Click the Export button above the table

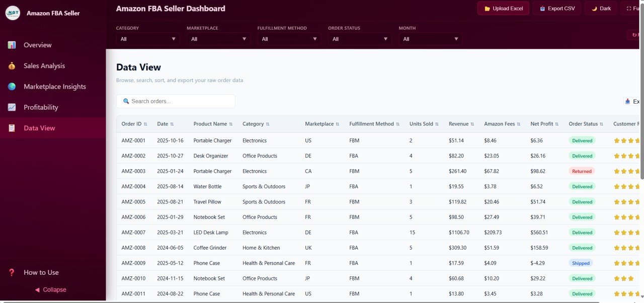[632, 101]
